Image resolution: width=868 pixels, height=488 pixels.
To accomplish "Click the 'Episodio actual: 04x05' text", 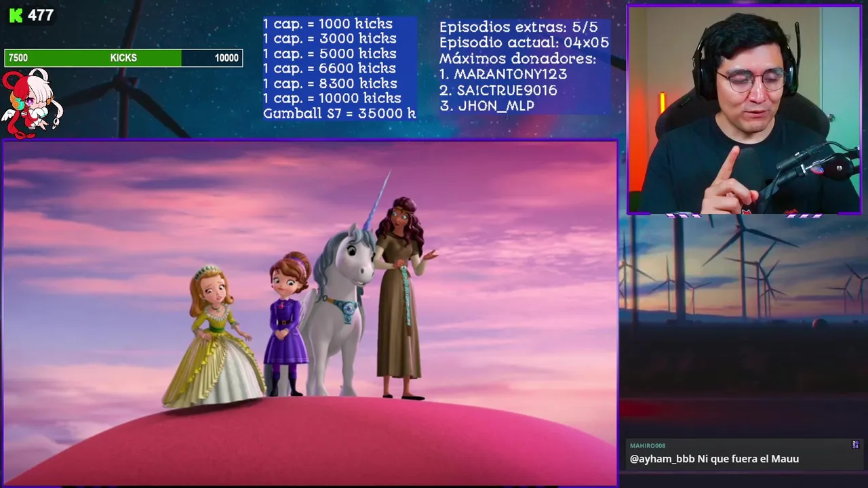I will coord(524,43).
